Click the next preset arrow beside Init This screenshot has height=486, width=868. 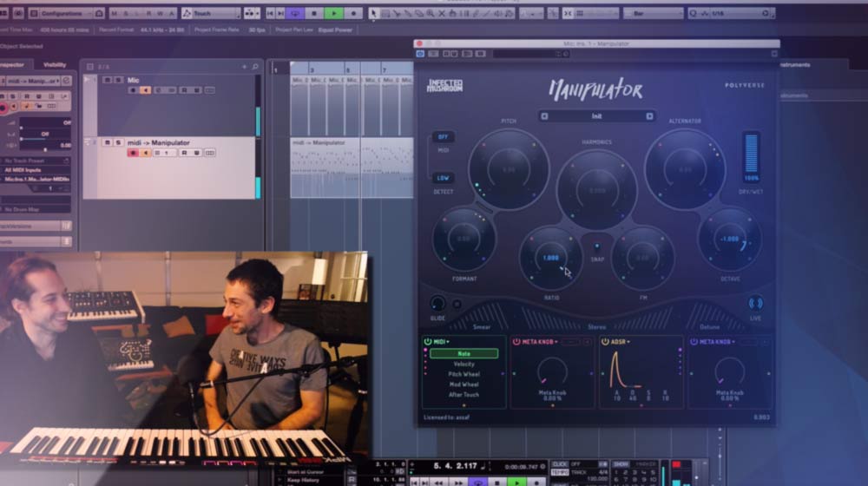point(648,115)
